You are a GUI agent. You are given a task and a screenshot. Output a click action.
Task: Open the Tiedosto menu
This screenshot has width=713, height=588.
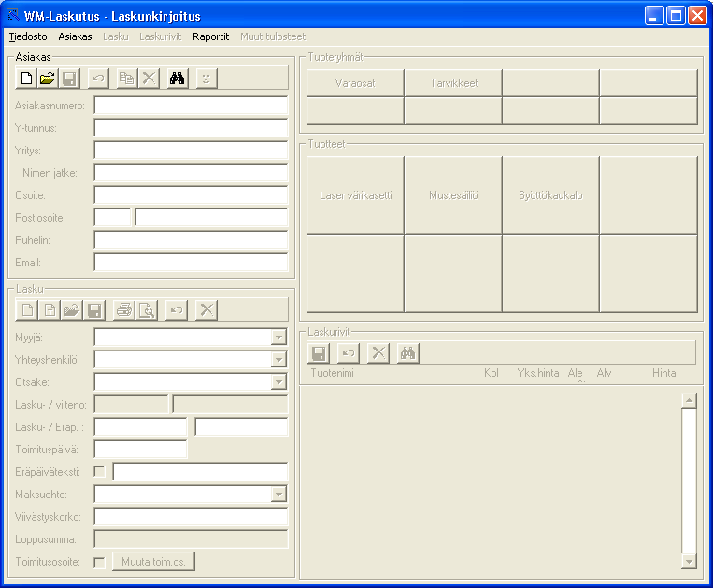click(28, 36)
